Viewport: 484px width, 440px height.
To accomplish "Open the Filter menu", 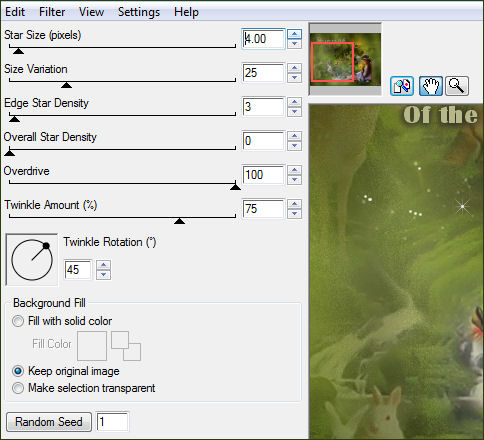I will (x=52, y=12).
